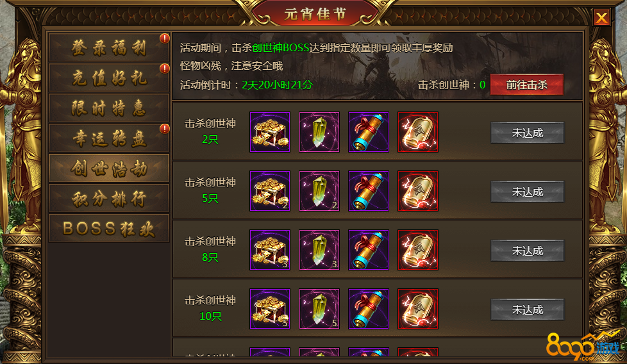This screenshot has height=364, width=627.
Task: Select red token reward in 10只 row
Action: pos(418,309)
